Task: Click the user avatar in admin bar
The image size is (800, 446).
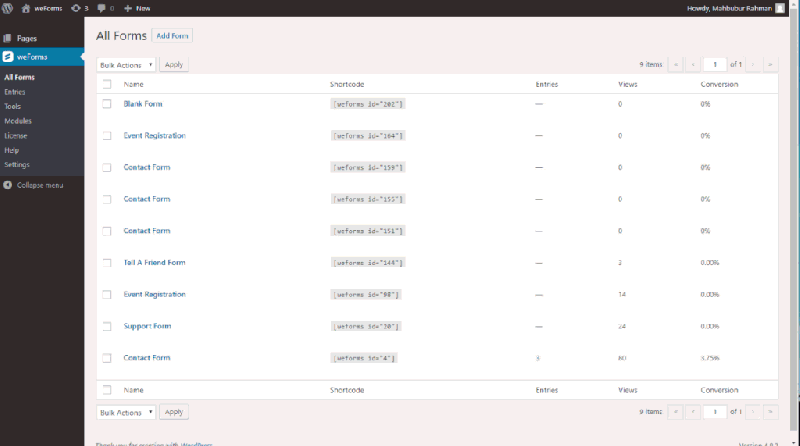Action: (780, 8)
